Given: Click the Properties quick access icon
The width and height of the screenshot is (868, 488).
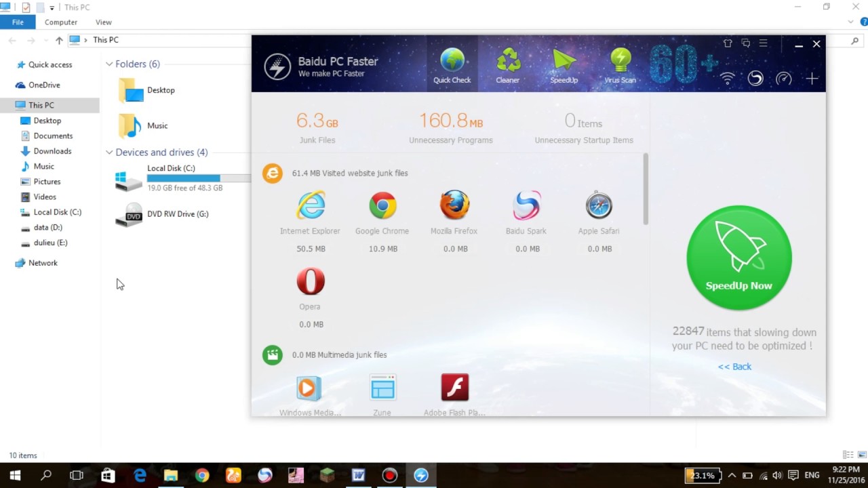Looking at the screenshot, I should point(26,7).
